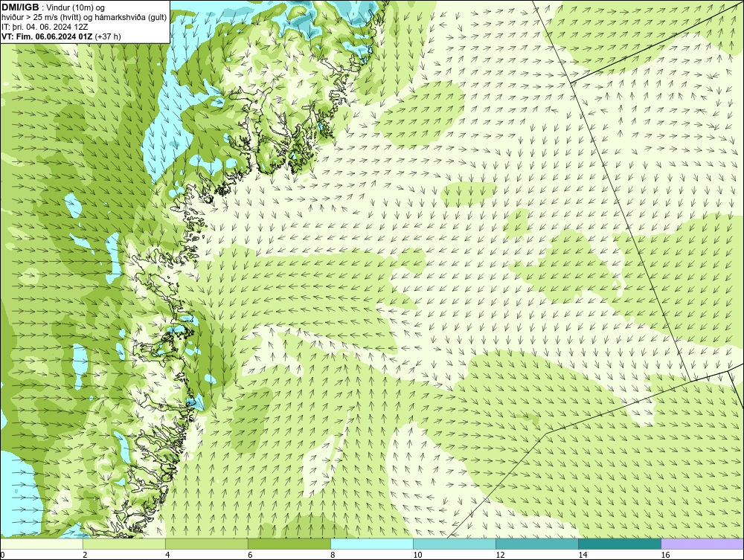The image size is (744, 560).
Task: Click the legend label '4'
Action: pos(167,555)
